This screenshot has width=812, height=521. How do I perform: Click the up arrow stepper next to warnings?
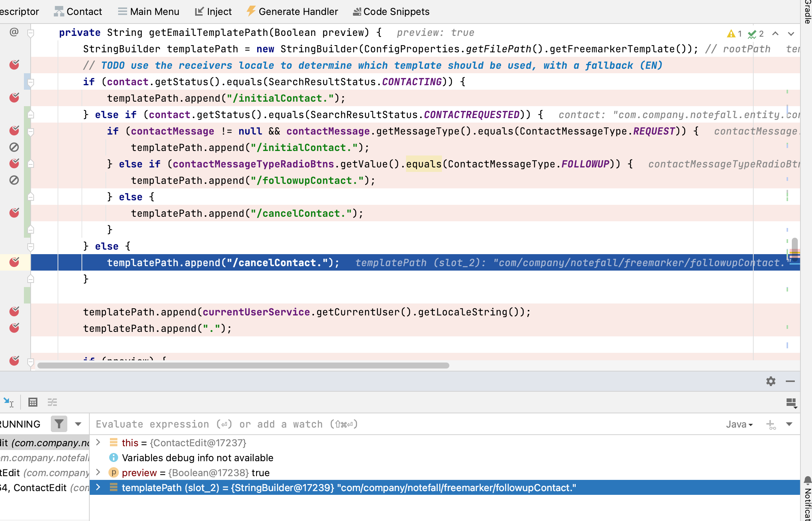[x=775, y=33]
